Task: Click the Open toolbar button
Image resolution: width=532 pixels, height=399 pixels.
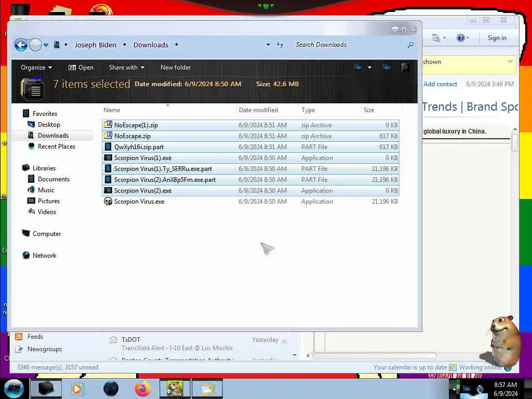Action: [81, 68]
